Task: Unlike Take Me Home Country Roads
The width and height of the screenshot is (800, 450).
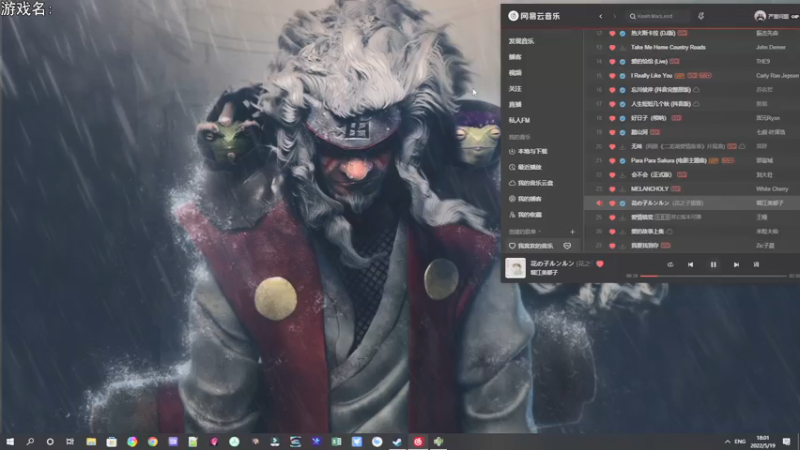Action: [x=612, y=47]
